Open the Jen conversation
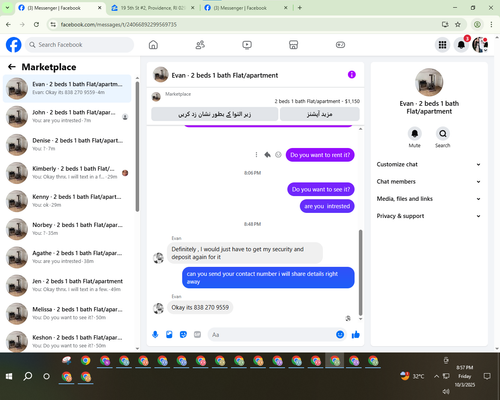This screenshot has width=500, height=400. [67, 285]
